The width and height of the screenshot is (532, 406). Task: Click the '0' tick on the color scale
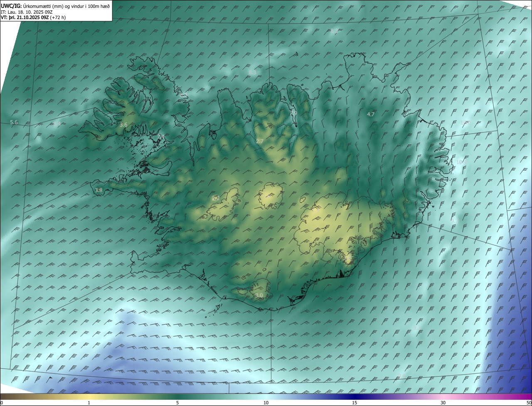[2, 403]
